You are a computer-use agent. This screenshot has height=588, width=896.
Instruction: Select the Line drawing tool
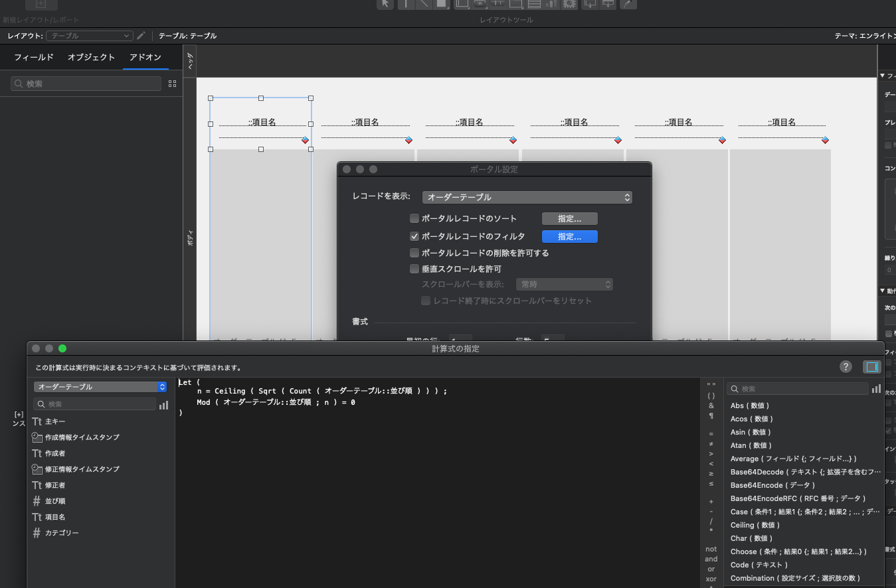coord(424,5)
